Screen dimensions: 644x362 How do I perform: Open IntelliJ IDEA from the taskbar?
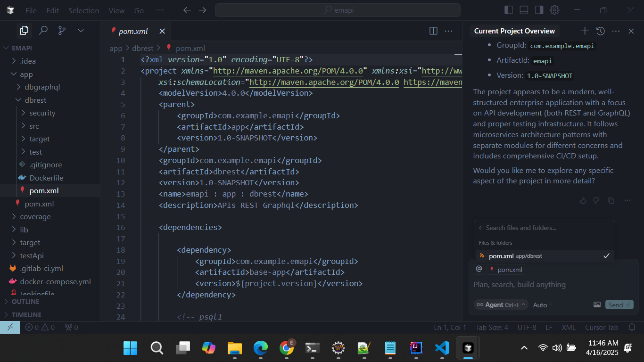tap(416, 348)
